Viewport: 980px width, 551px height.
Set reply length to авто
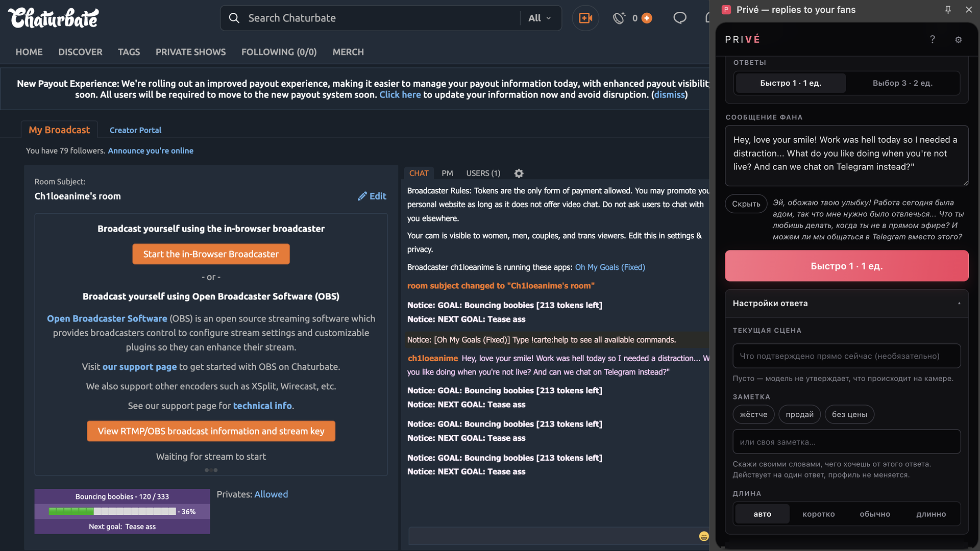763,514
